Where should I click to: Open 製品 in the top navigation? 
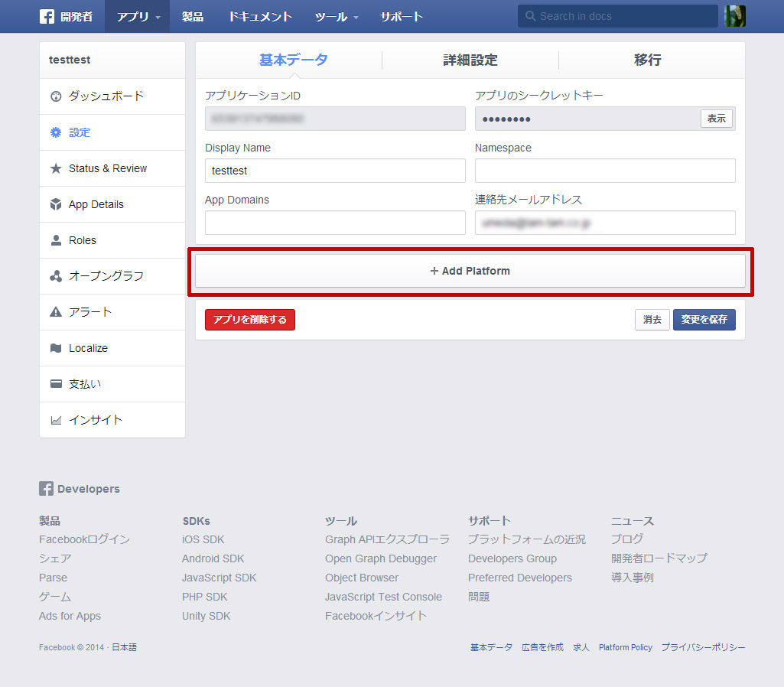(x=193, y=17)
